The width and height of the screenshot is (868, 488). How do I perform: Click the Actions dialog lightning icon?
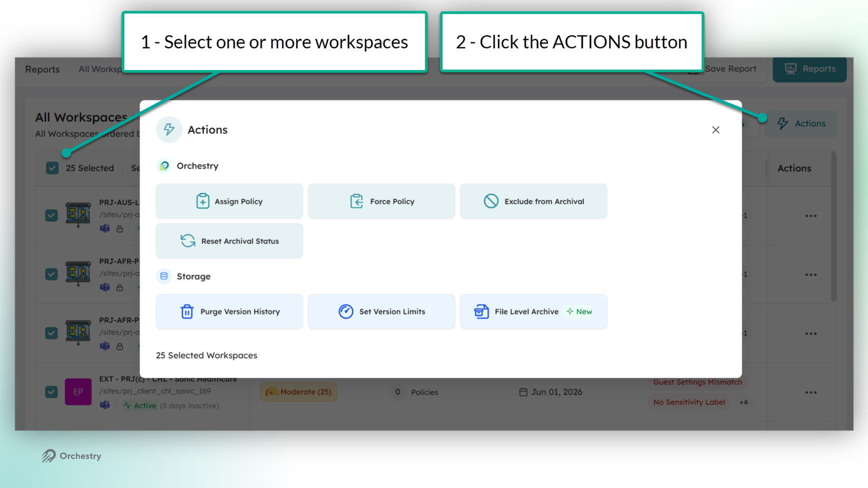(169, 130)
